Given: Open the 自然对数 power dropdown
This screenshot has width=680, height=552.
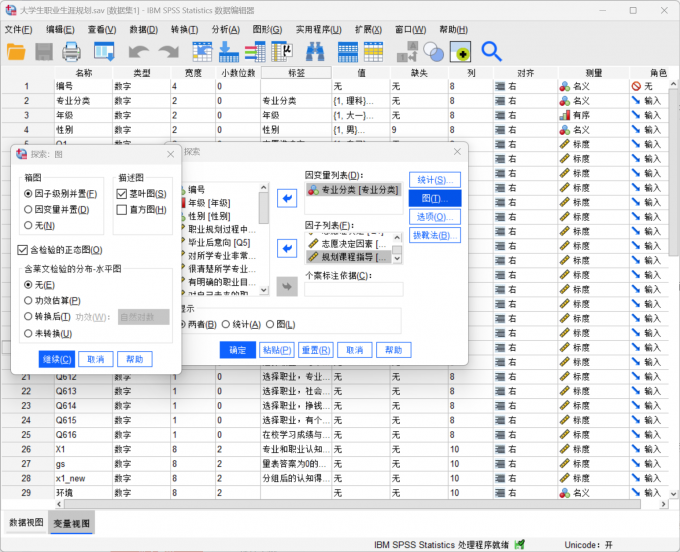Looking at the screenshot, I should (x=144, y=317).
